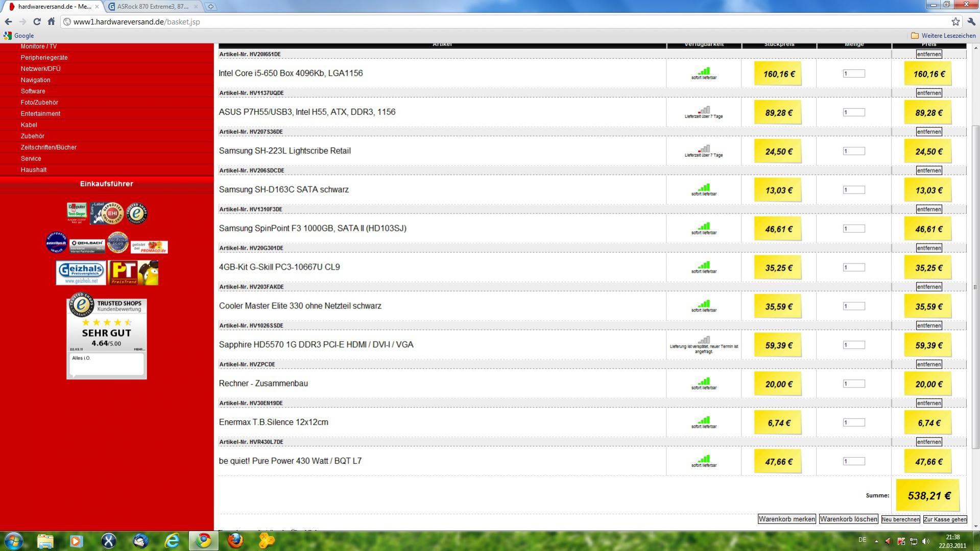Remove Intel Core i5-650 from basket
Screen dimensions: 980x551
tap(928, 54)
